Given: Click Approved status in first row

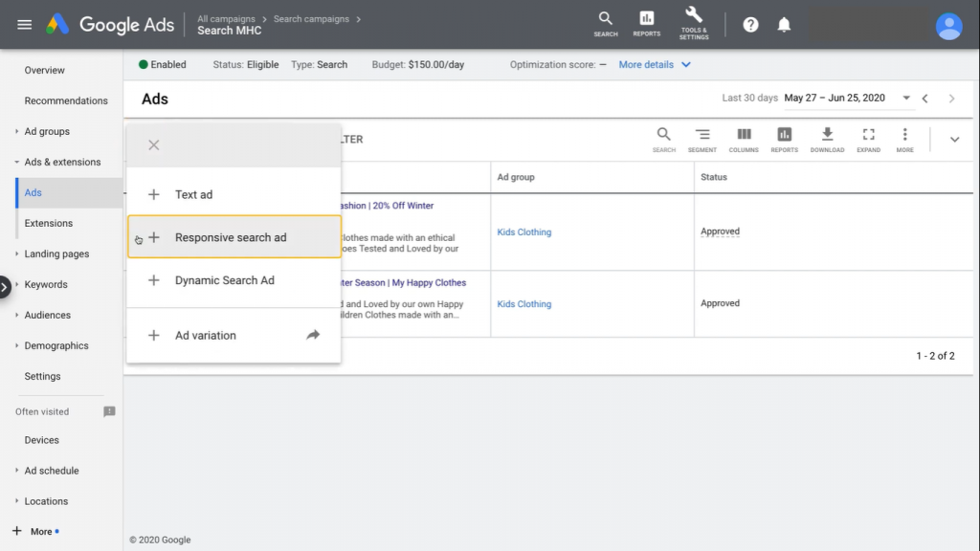Looking at the screenshot, I should [x=720, y=231].
